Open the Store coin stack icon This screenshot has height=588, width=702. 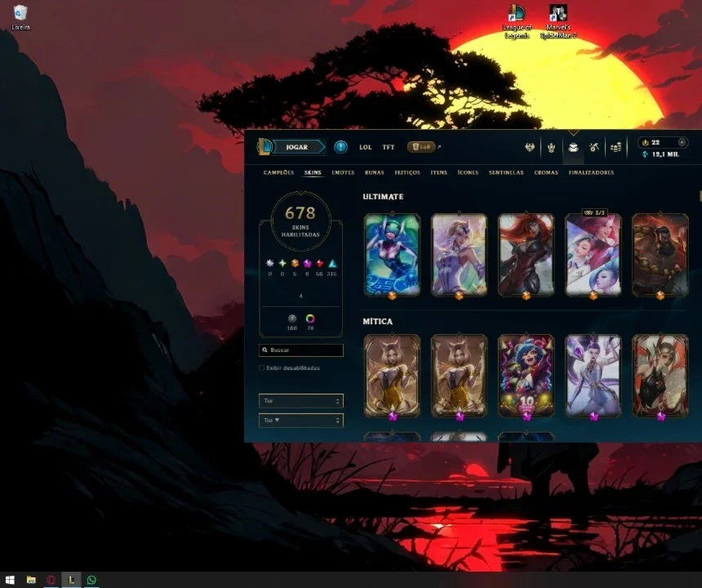click(616, 147)
